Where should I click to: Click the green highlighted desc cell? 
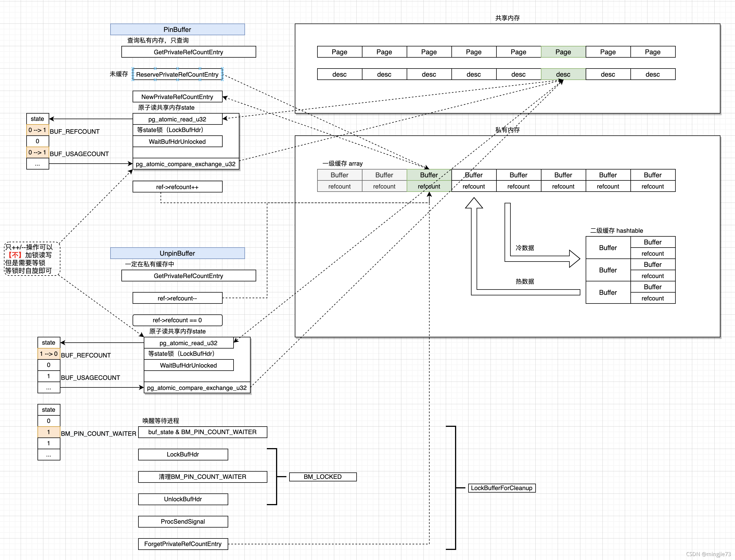[563, 74]
